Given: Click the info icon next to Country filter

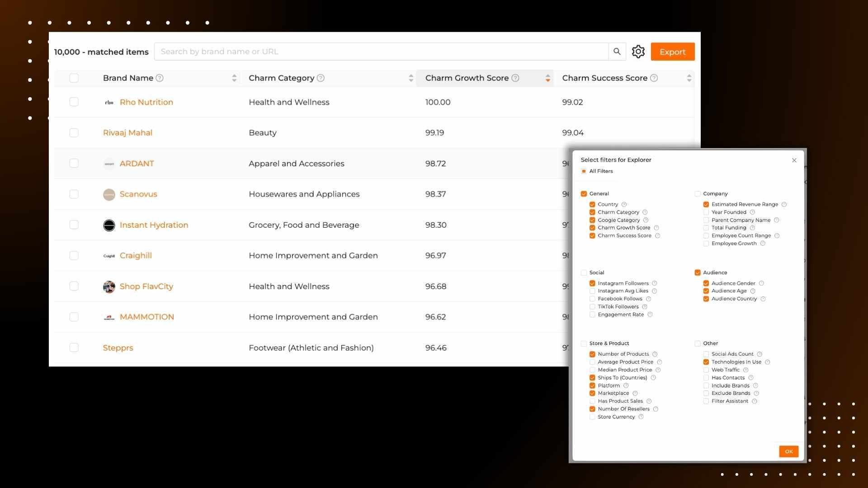Looking at the screenshot, I should click(624, 205).
